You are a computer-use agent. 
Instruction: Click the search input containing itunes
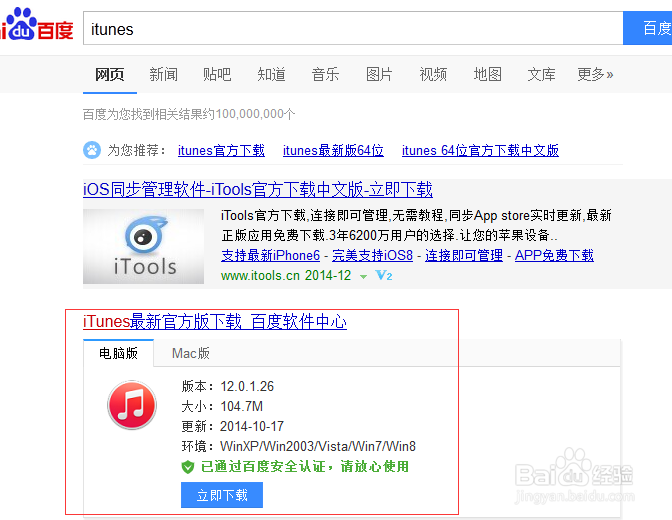[353, 28]
